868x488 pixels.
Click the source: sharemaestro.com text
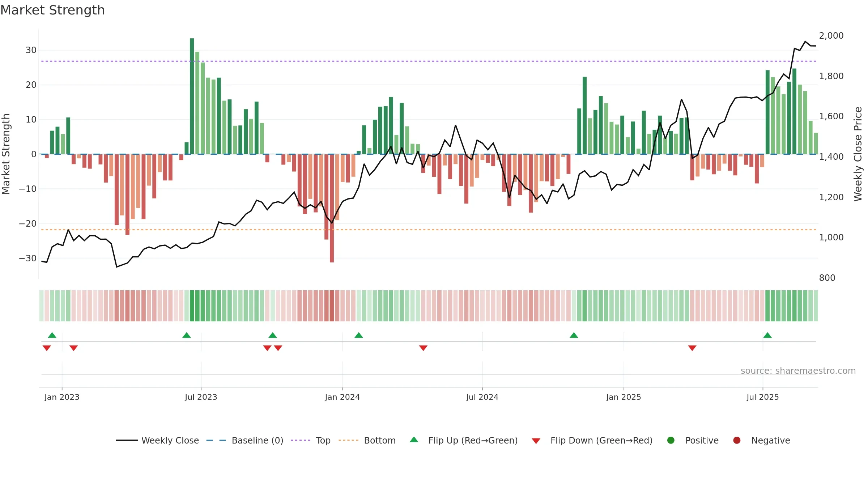(x=798, y=371)
